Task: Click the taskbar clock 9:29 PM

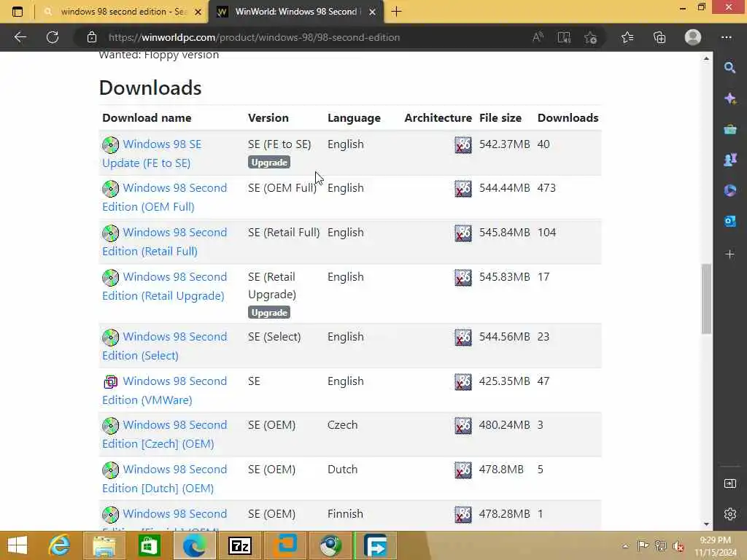Action: click(715, 540)
